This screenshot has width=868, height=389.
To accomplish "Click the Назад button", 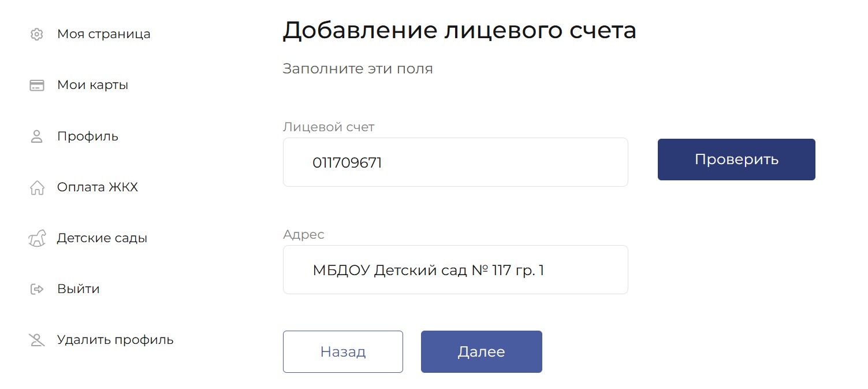I will pos(342,352).
